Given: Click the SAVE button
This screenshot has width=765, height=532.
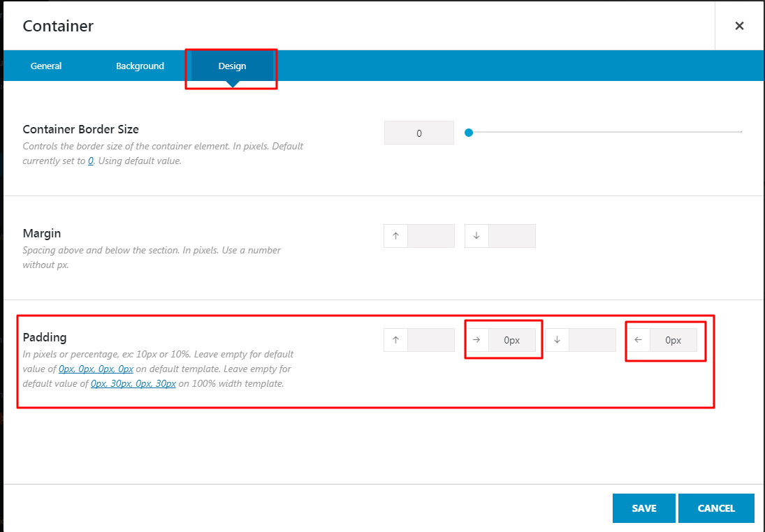Looking at the screenshot, I should pyautogui.click(x=643, y=508).
